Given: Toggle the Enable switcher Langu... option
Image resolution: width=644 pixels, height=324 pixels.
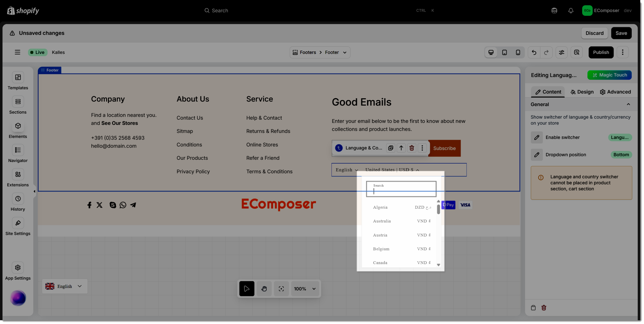Looking at the screenshot, I should 620,137.
